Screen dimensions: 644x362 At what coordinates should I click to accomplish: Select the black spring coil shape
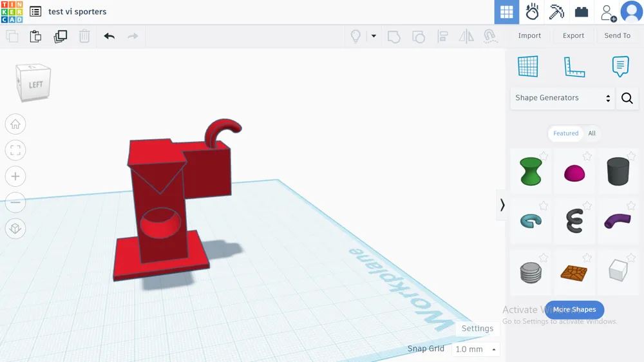coord(574,221)
